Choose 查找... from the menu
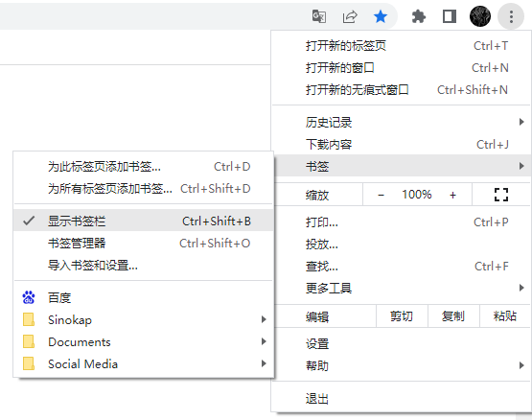Image resolution: width=532 pixels, height=420 pixels. pos(401,267)
